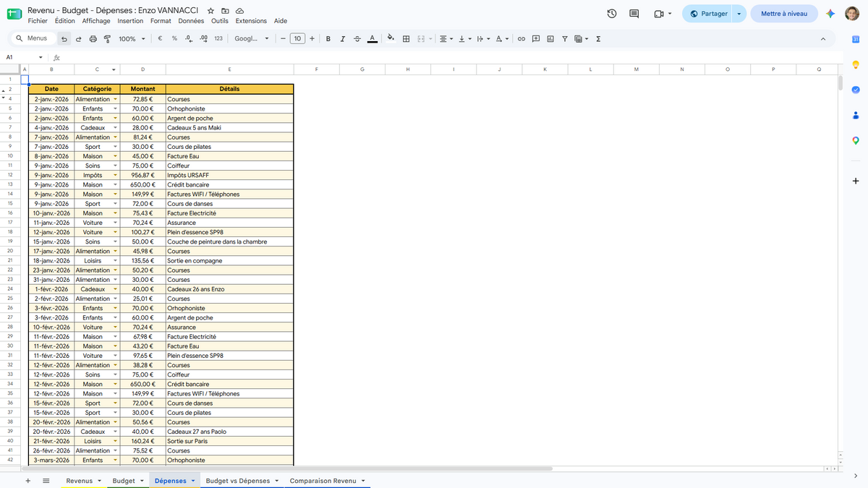Activate the paint format tool

(x=107, y=39)
